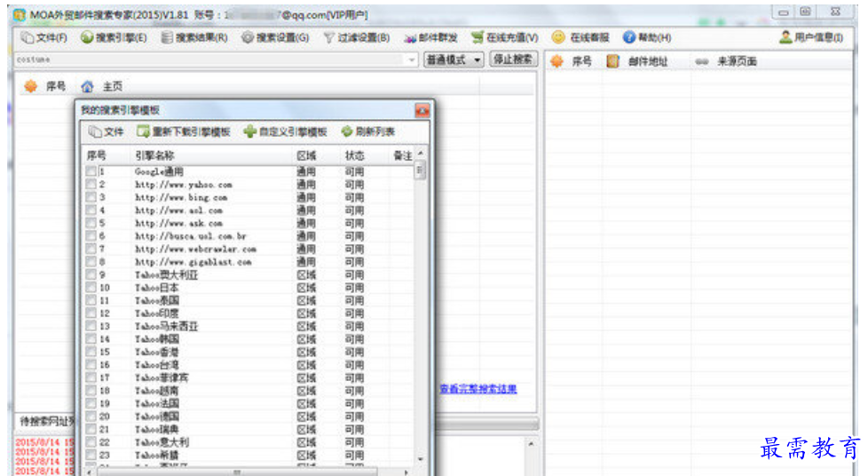Select the Yahoo瑞典 row
868x476 pixels.
[x=249, y=430]
